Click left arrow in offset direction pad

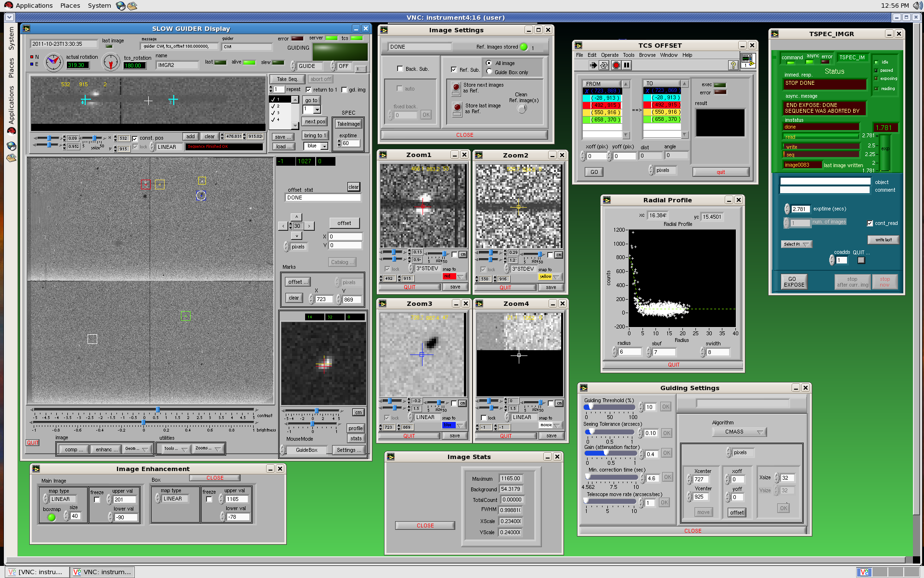click(283, 226)
